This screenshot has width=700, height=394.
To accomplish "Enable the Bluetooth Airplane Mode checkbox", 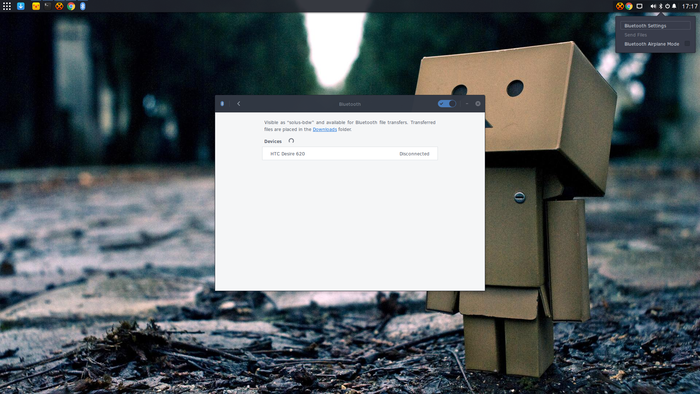I will click(x=688, y=44).
